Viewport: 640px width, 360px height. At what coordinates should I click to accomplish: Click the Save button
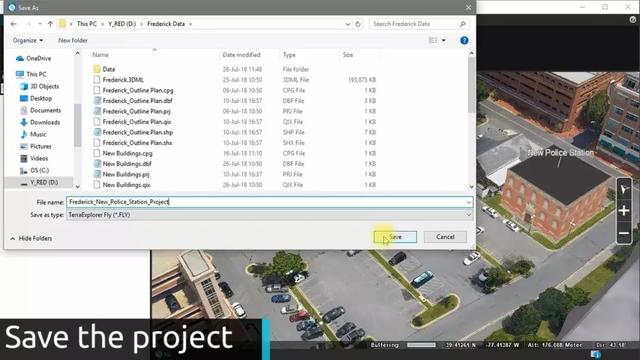click(395, 237)
